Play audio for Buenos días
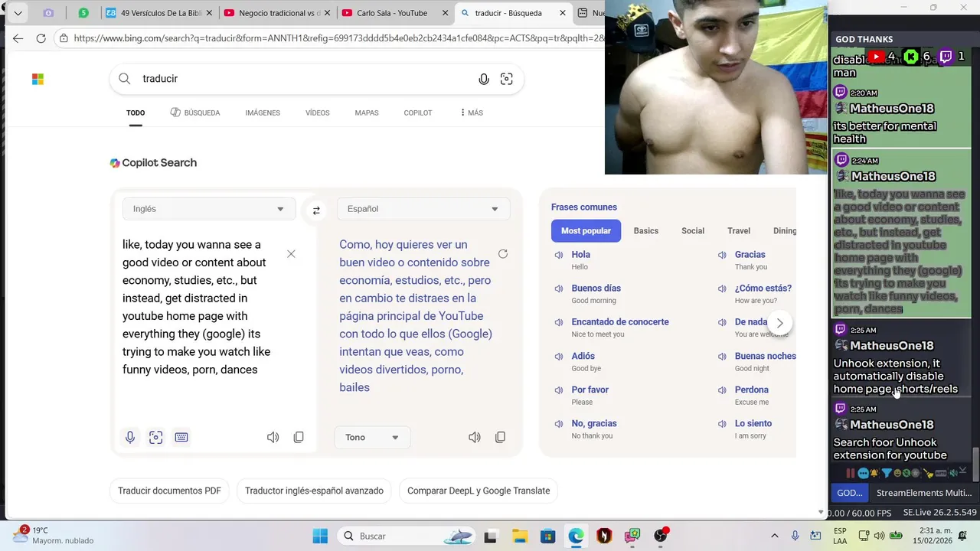The height and width of the screenshot is (551, 980). point(559,289)
